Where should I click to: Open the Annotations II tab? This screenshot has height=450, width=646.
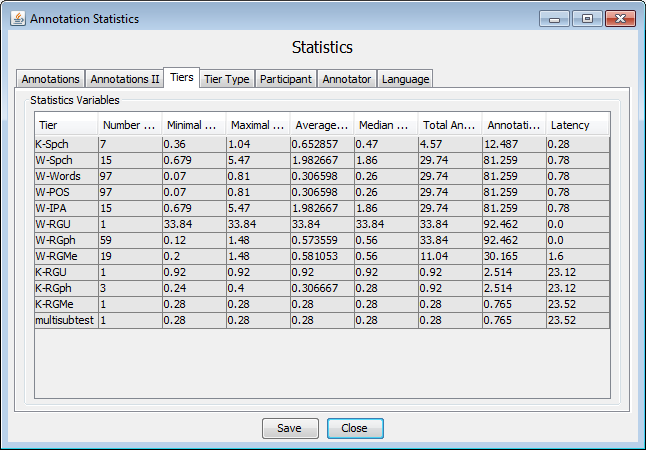124,79
